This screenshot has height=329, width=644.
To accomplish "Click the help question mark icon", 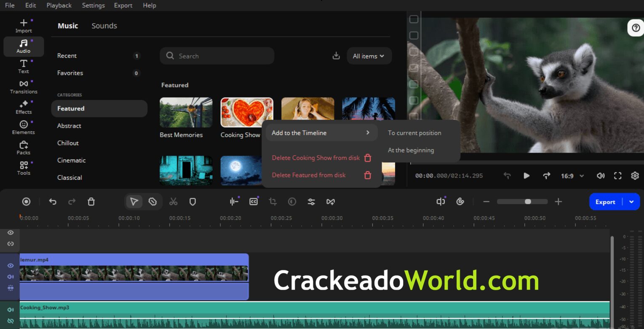I will click(636, 28).
